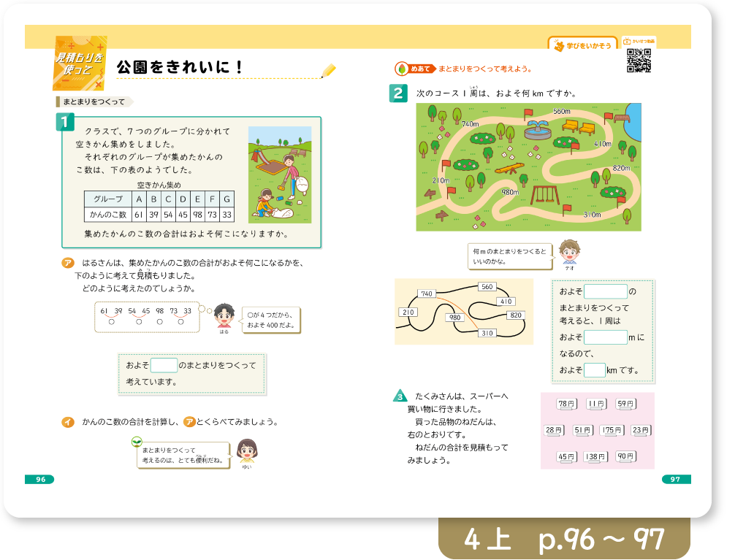Click the 980 label on course diagram
Viewport: 754px width, 560px height.
tap(455, 318)
